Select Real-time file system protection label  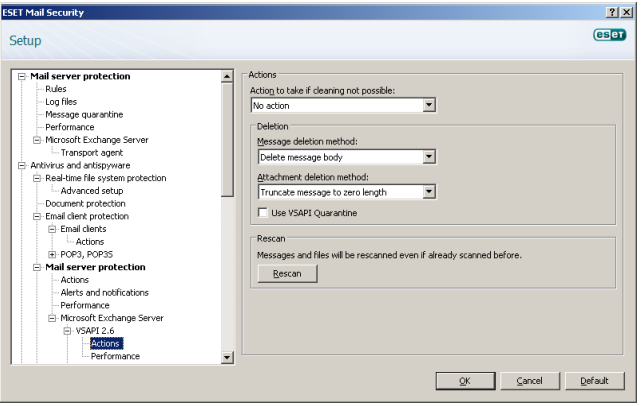(106, 179)
